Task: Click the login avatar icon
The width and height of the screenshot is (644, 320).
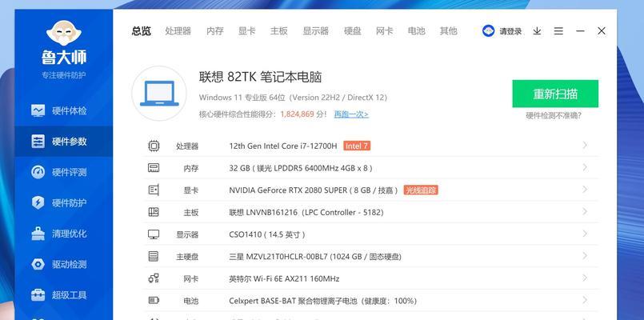Action: coord(488,31)
